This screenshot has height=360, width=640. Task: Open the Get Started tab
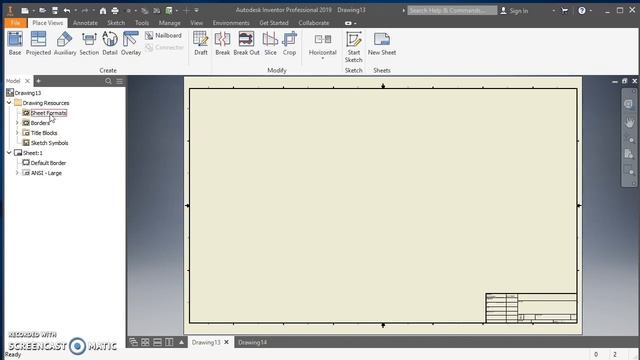pos(273,23)
